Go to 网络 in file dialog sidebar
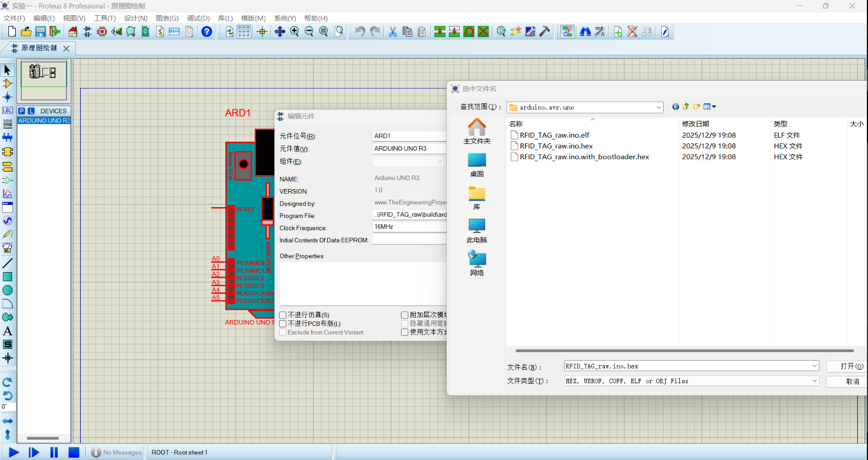This screenshot has width=868, height=460. (477, 264)
